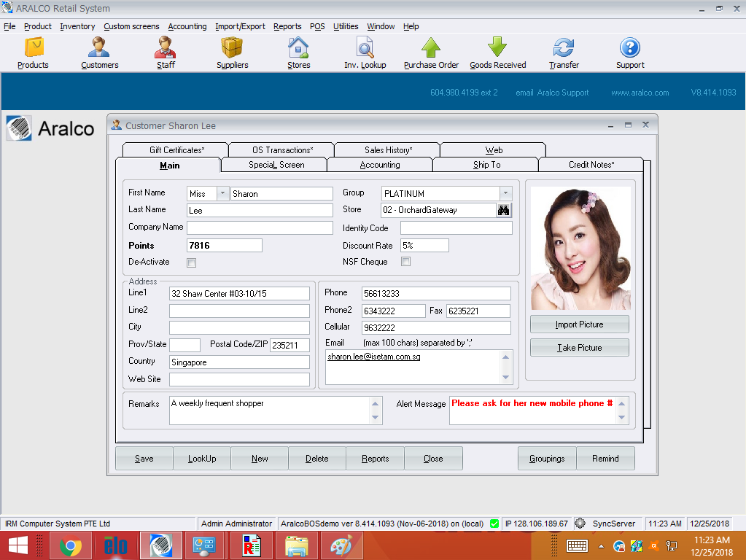
Task: Click into the Identity Code field
Action: click(456, 228)
